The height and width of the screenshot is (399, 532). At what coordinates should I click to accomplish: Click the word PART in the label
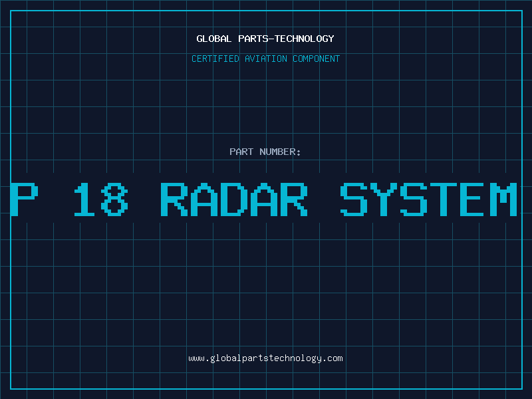(241, 152)
